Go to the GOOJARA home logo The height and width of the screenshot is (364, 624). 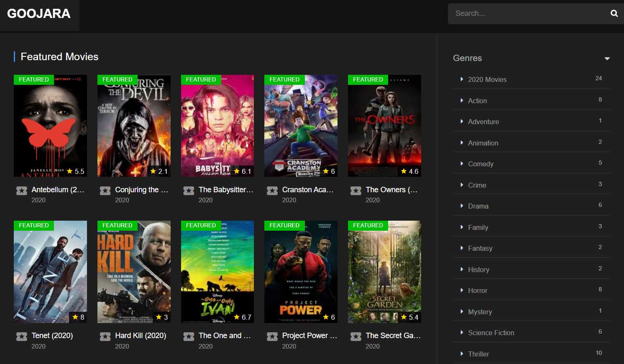coord(39,14)
